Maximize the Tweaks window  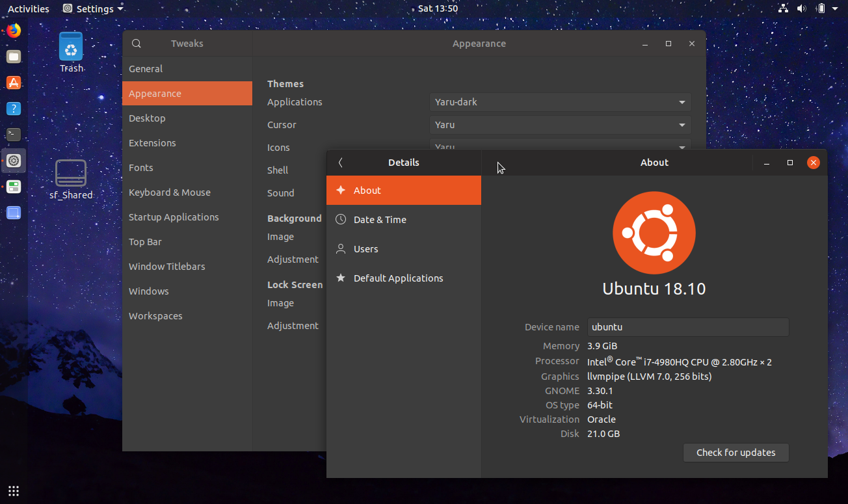tap(669, 44)
